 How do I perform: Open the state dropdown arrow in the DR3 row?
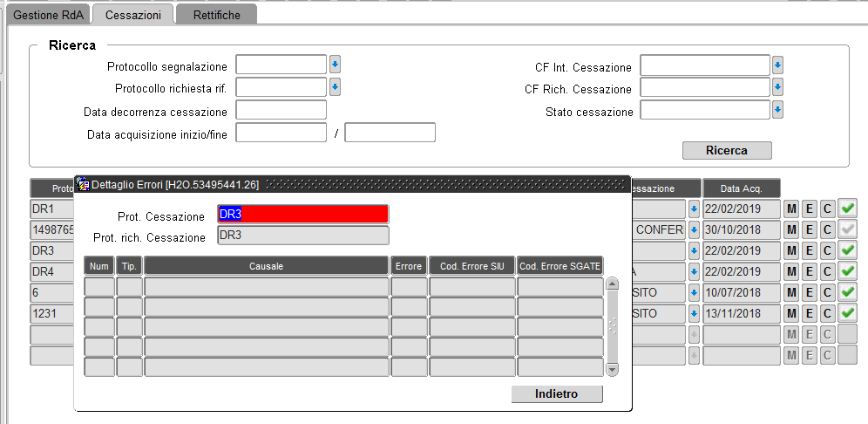tap(695, 251)
